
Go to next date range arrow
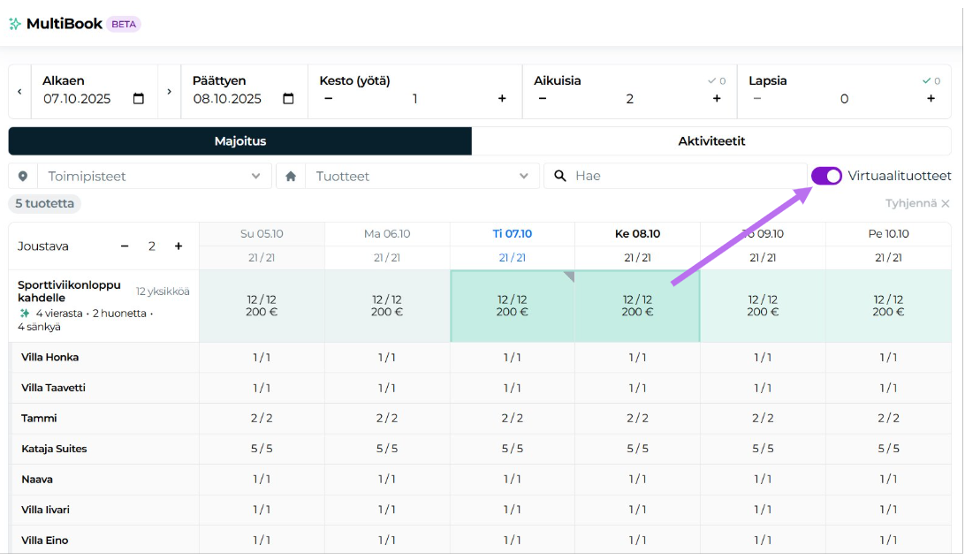click(169, 92)
